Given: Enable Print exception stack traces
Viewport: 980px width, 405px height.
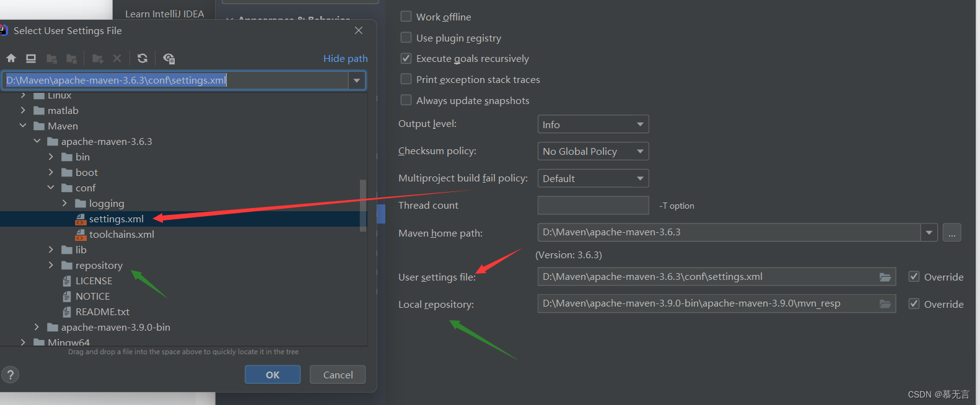Looking at the screenshot, I should [406, 79].
